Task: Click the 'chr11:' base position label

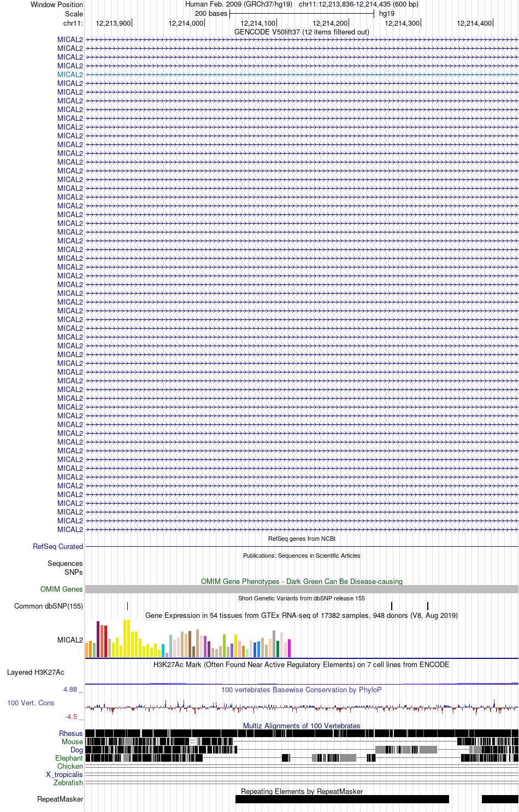Action: (x=73, y=23)
